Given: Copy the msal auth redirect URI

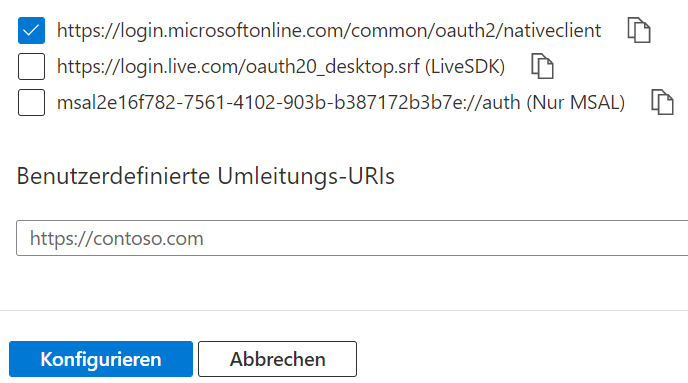Looking at the screenshot, I should point(662,102).
